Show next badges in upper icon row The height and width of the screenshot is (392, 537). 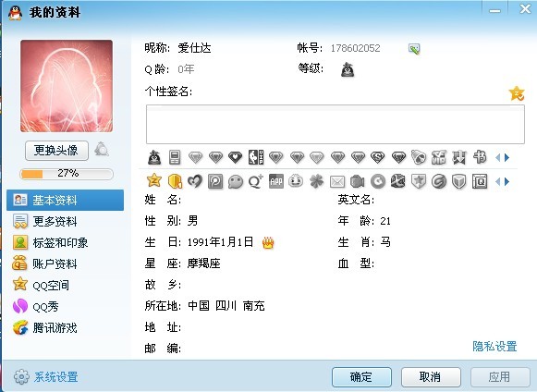pyautogui.click(x=506, y=157)
